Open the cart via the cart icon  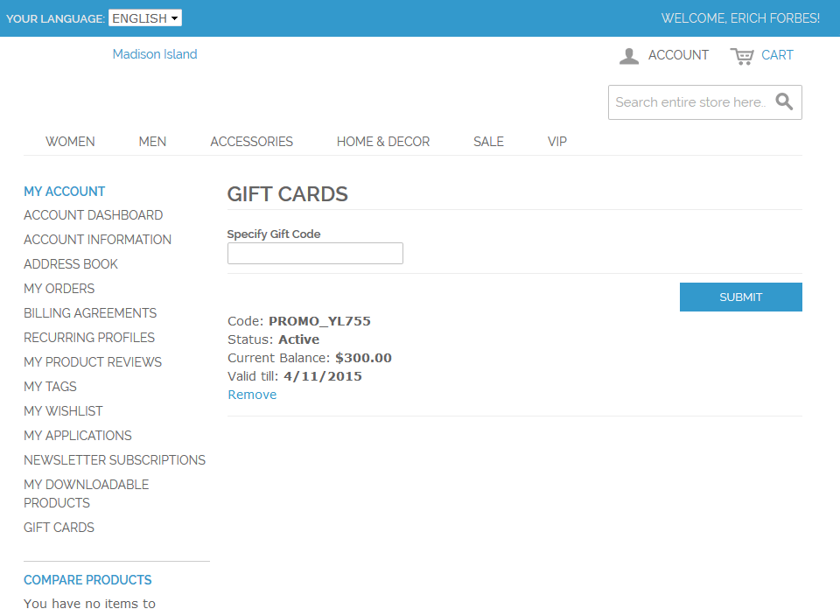point(745,55)
